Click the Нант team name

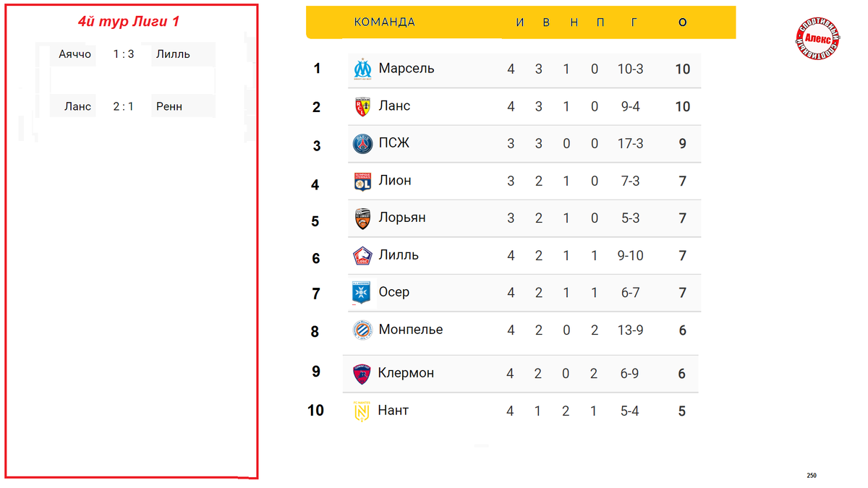click(x=393, y=410)
